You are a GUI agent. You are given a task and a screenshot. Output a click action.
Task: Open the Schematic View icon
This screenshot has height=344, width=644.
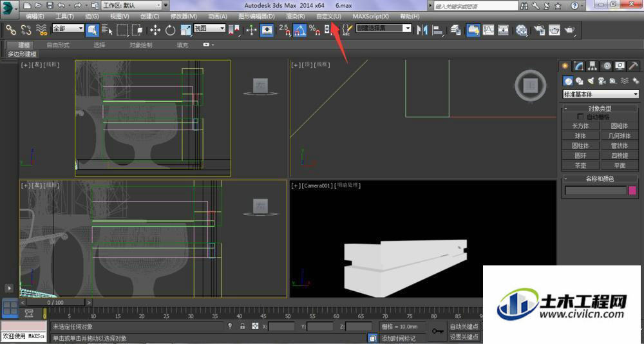pos(504,30)
